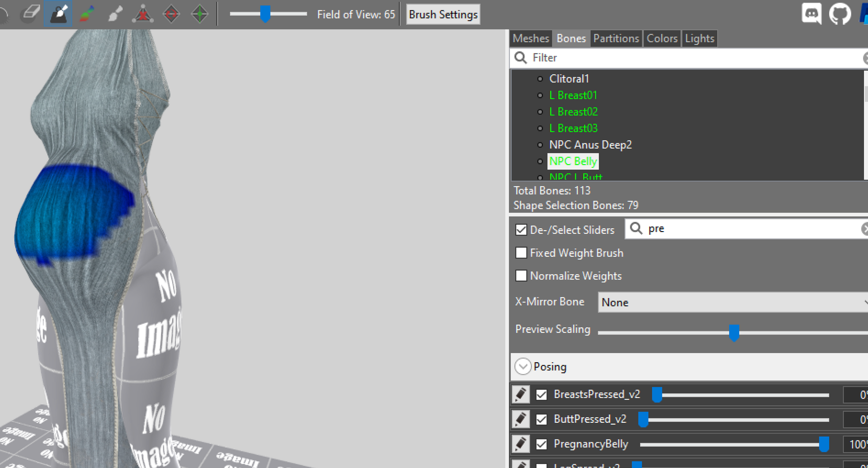Switch to the Colors tab

pos(662,38)
